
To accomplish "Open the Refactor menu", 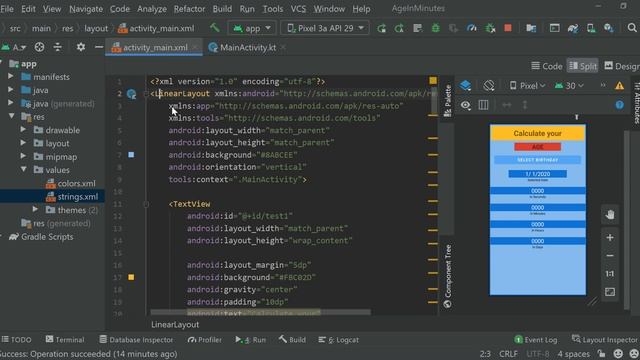I will [x=189, y=9].
